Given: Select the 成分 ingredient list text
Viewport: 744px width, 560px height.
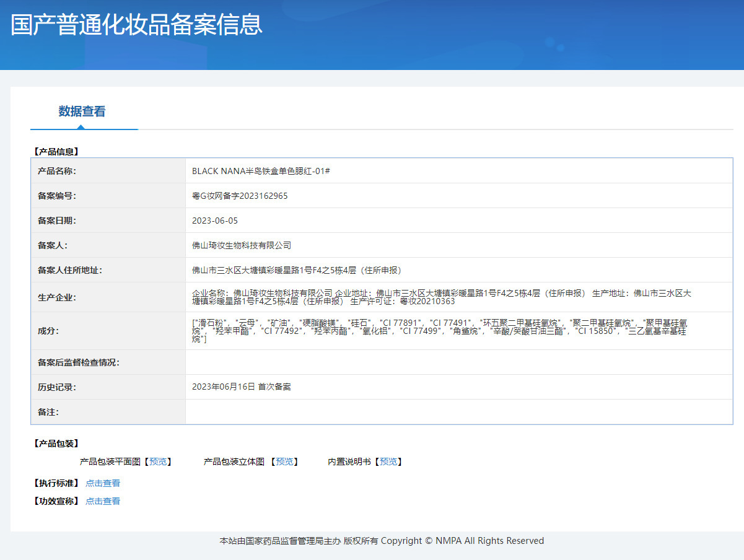Looking at the screenshot, I should (439, 331).
